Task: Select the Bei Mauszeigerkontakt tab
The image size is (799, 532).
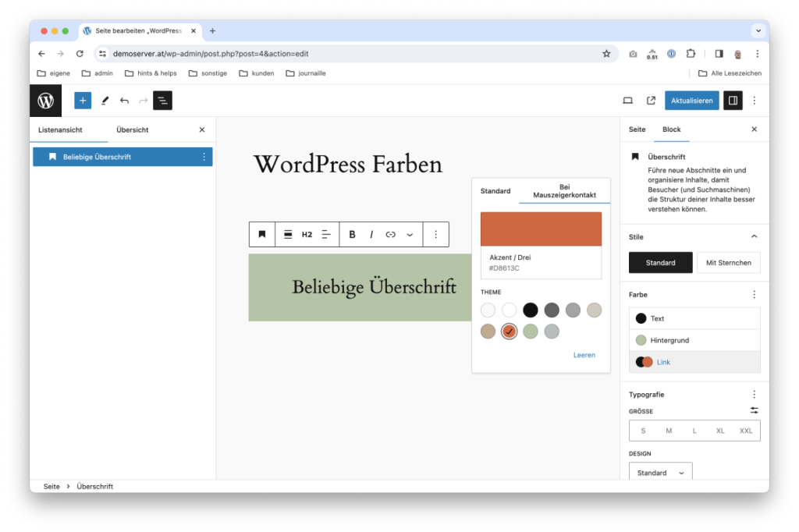Action: (x=564, y=191)
